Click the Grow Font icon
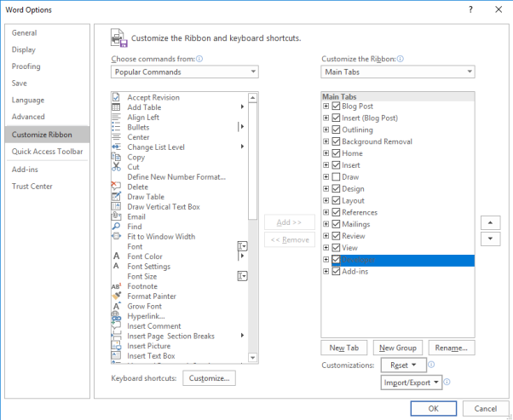The image size is (513, 420). [x=116, y=306]
